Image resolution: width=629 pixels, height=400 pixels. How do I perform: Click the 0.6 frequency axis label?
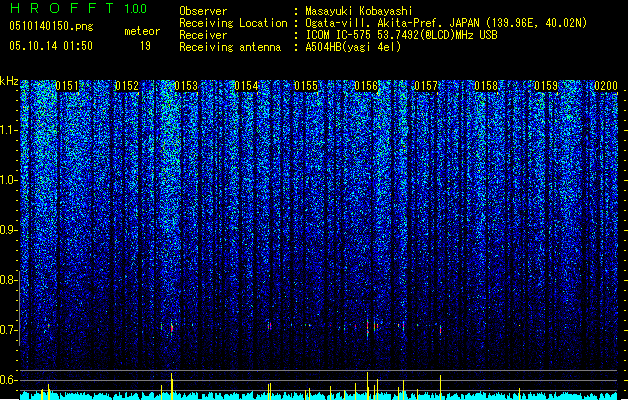pyautogui.click(x=8, y=380)
